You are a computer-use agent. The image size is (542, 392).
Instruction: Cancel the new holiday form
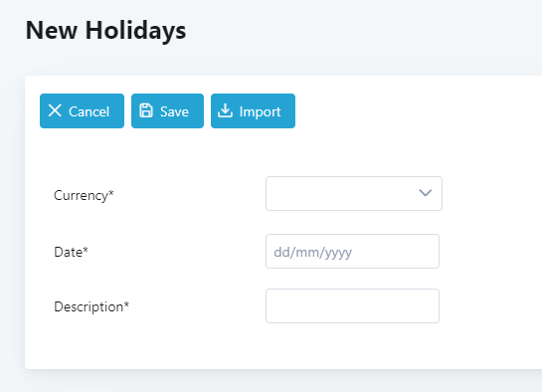82,111
